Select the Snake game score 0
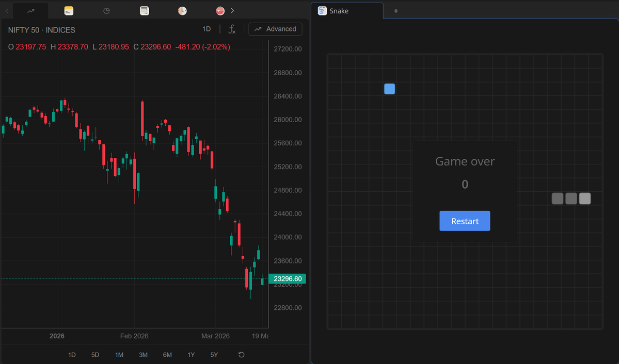The height and width of the screenshot is (364, 619). click(x=465, y=184)
